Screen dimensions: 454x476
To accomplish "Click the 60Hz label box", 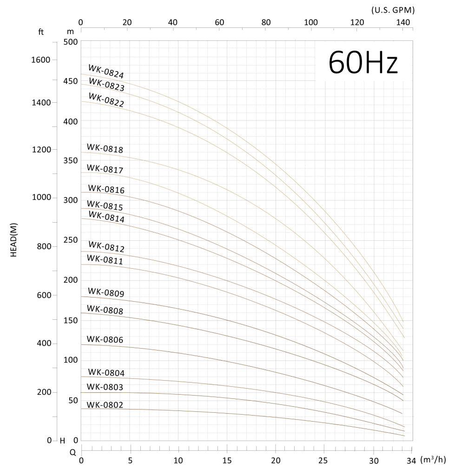I will coord(363,61).
